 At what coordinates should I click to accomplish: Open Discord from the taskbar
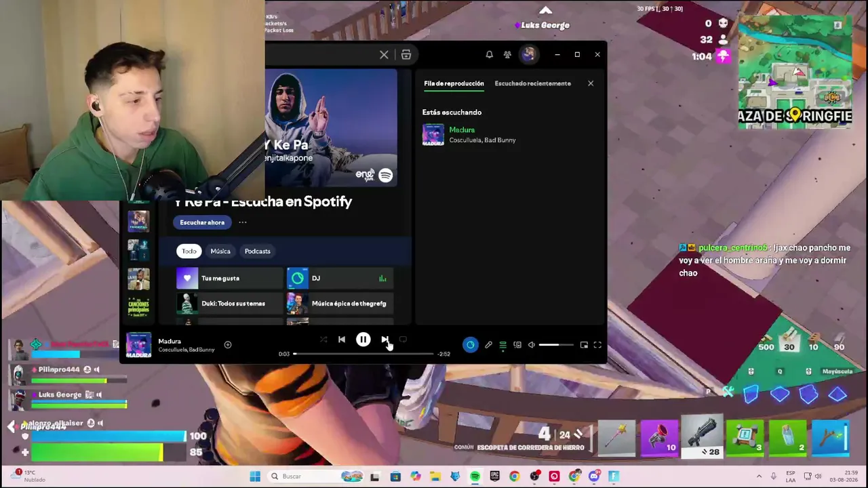[x=594, y=476]
